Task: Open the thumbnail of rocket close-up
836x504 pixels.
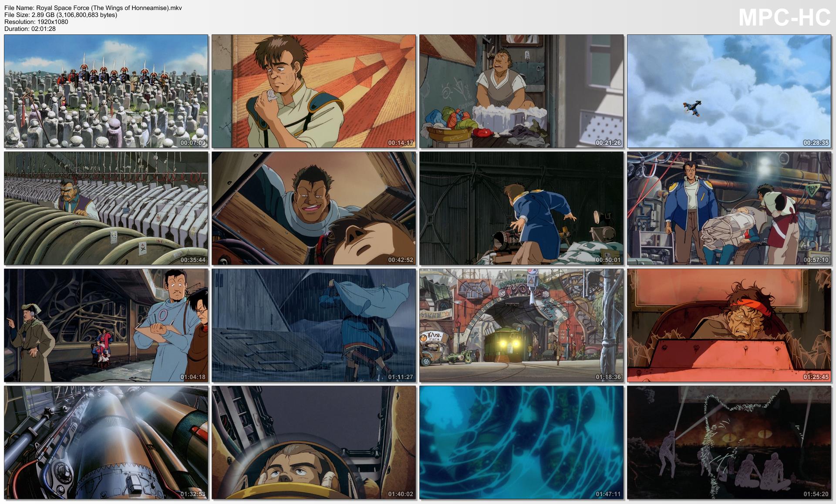Action: coord(106,443)
